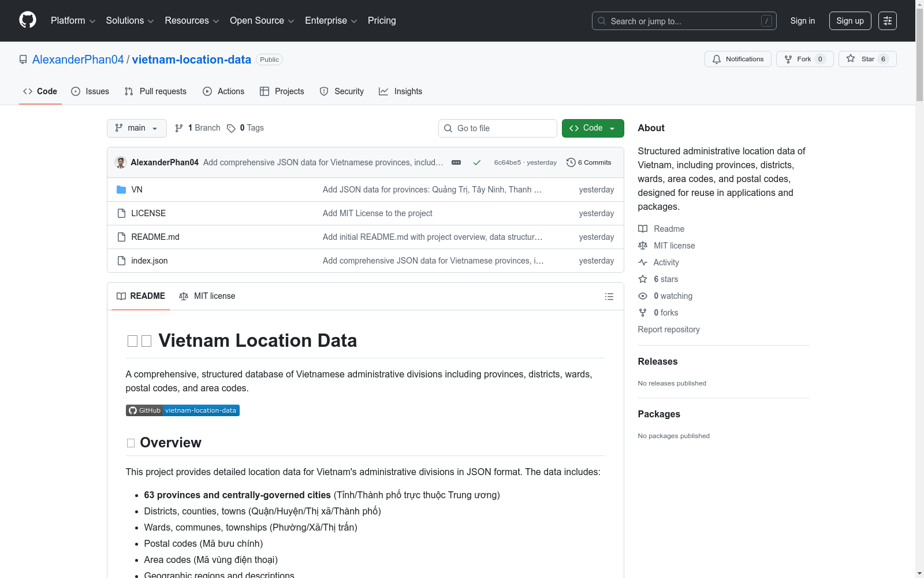The image size is (924, 578).
Task: Open the VN folder commit message link
Action: click(432, 190)
